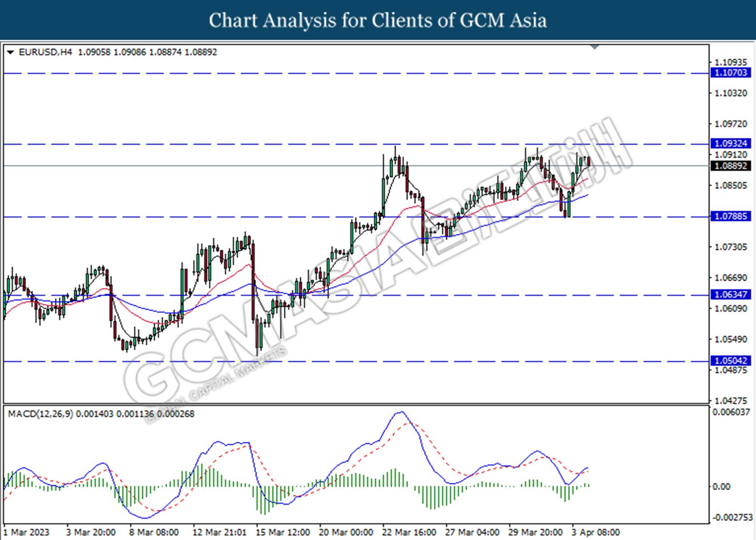756x540 pixels.
Task: Click the 1.10935 top price scale value
Action: click(x=730, y=62)
